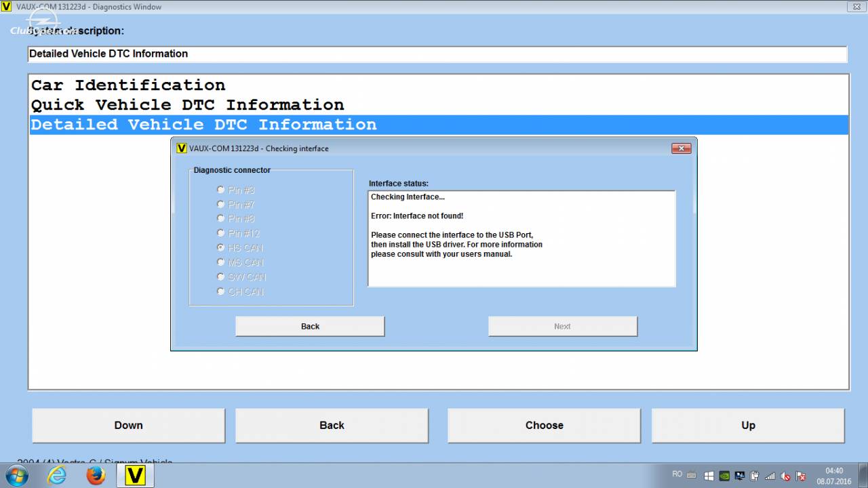
Task: Click the 'Checking Interface...' status line
Action: (408, 197)
